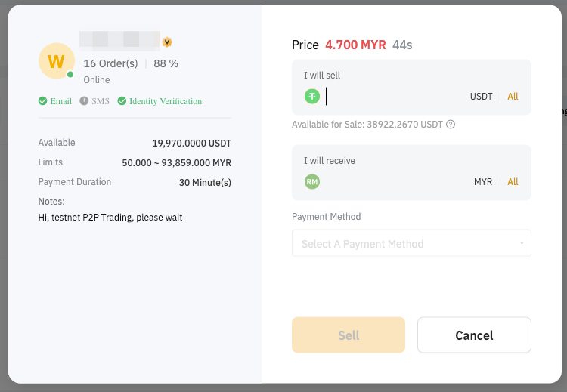This screenshot has width=567, height=392.
Task: Click the W merchant avatar
Action: click(x=56, y=61)
